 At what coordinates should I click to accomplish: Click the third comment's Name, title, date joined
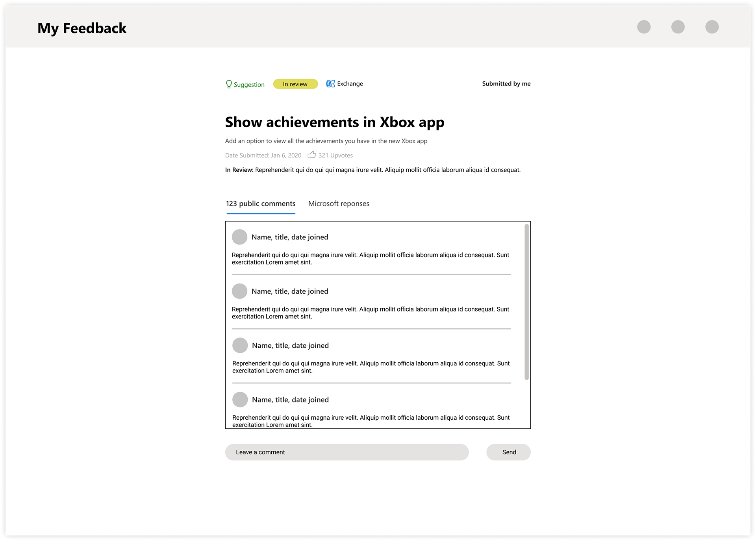290,345
